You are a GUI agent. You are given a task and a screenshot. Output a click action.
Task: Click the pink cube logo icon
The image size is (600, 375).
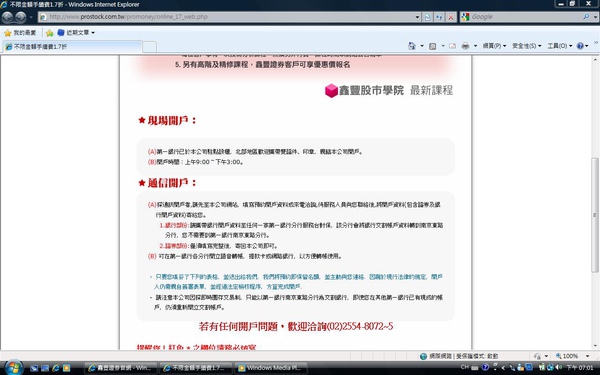(x=331, y=91)
